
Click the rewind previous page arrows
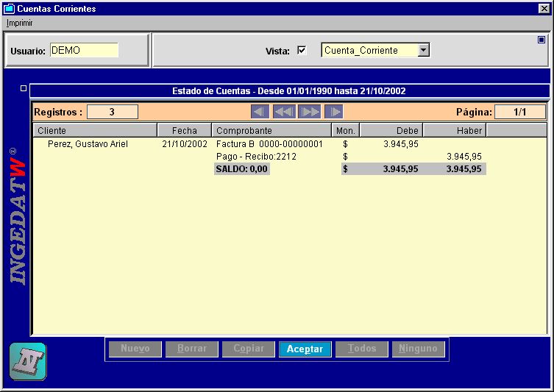(284, 112)
